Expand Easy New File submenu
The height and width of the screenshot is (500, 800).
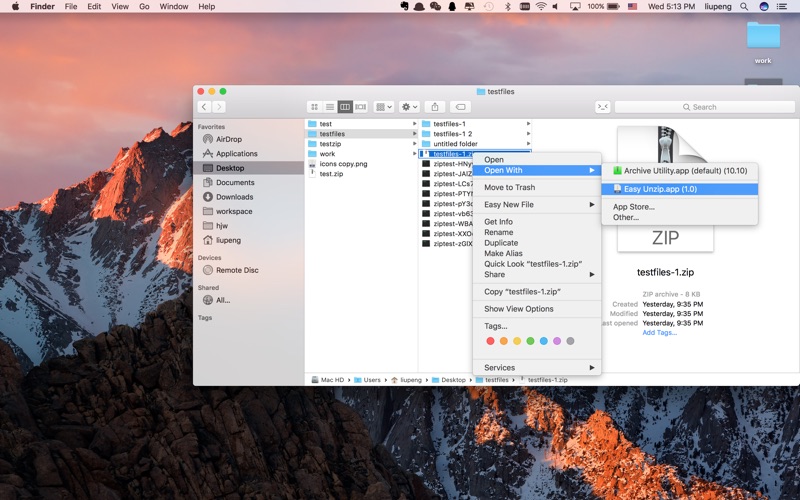pos(537,205)
